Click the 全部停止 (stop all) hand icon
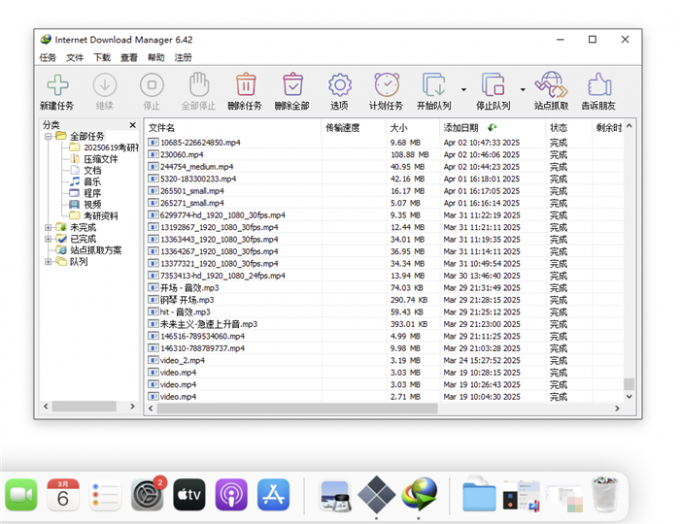680x524 pixels. (199, 84)
